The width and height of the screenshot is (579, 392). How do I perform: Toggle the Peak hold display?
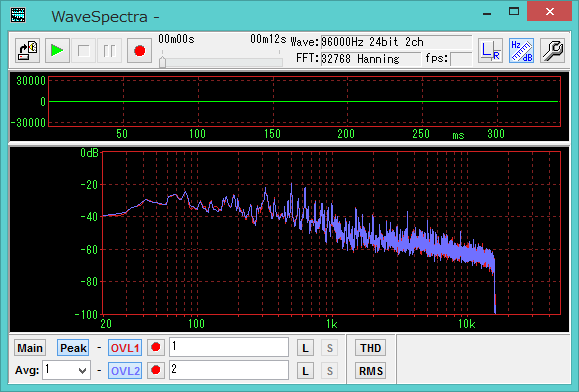[73, 348]
